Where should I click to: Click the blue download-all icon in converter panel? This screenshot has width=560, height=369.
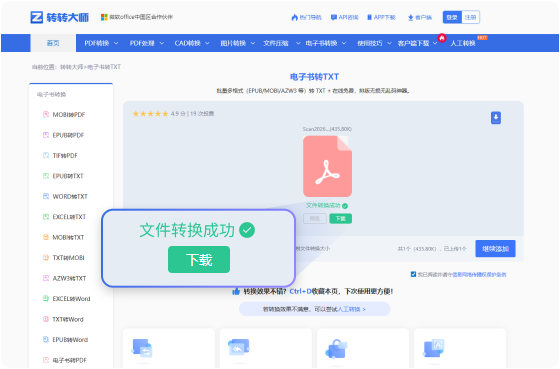[496, 118]
